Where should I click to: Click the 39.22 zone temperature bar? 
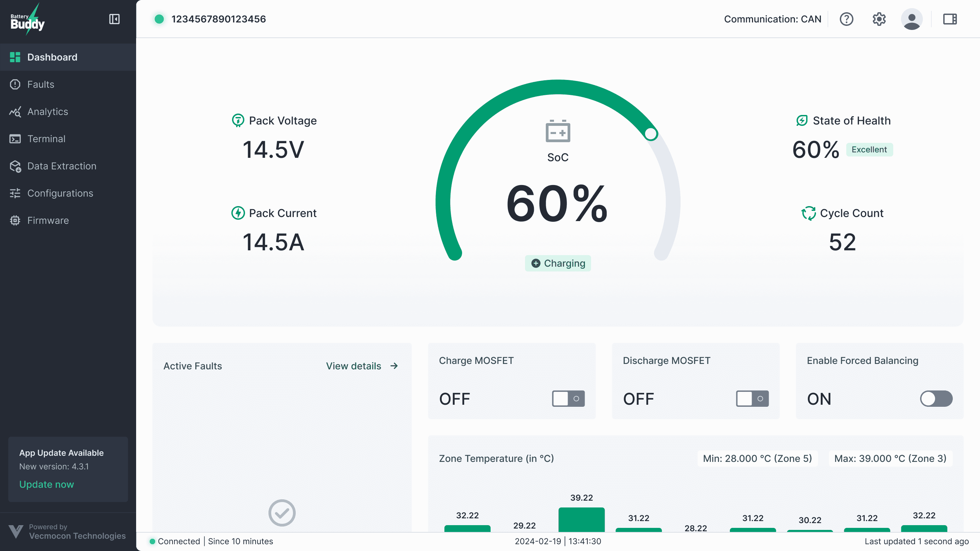point(581,519)
